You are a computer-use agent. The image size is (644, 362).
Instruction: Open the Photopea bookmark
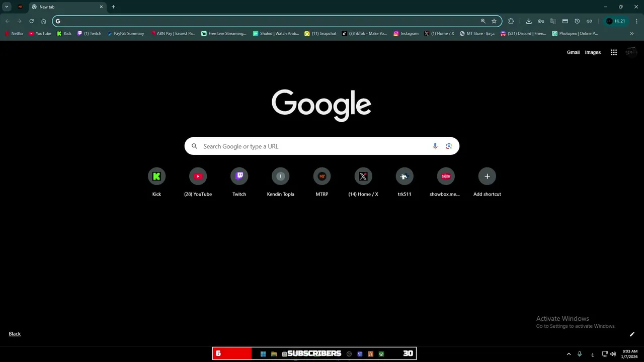pyautogui.click(x=575, y=34)
